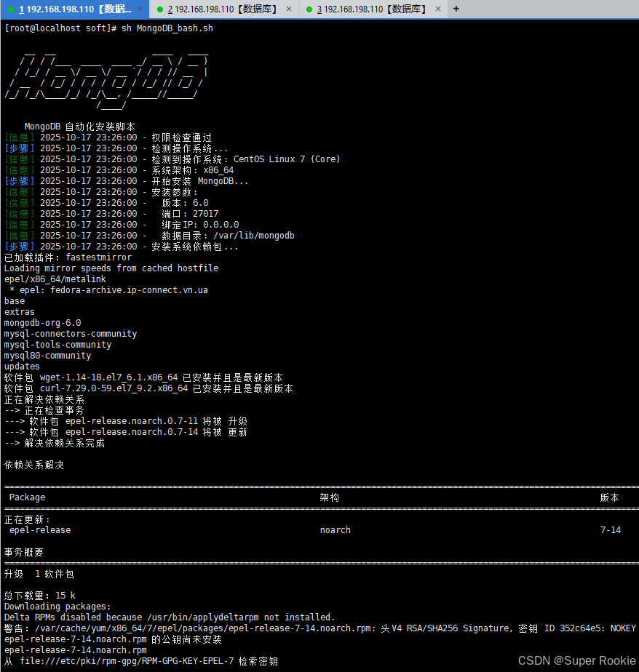Click '升级 1 软件包' summary line
The width and height of the screenshot is (639, 672).
(x=39, y=575)
